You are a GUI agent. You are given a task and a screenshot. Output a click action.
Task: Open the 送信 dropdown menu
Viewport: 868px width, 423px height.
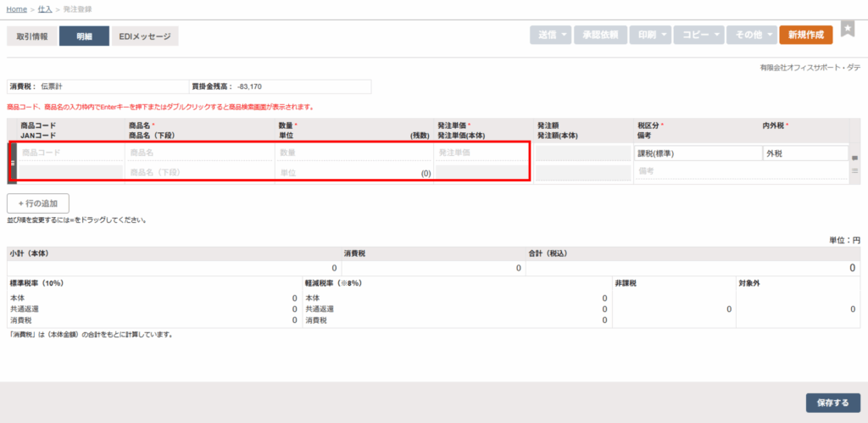(x=549, y=36)
